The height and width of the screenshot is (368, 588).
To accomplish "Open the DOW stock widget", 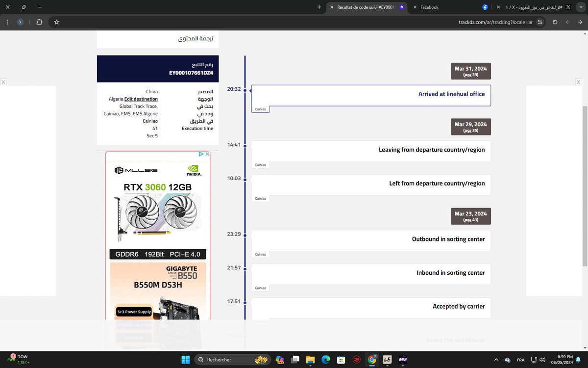I will 17,360.
